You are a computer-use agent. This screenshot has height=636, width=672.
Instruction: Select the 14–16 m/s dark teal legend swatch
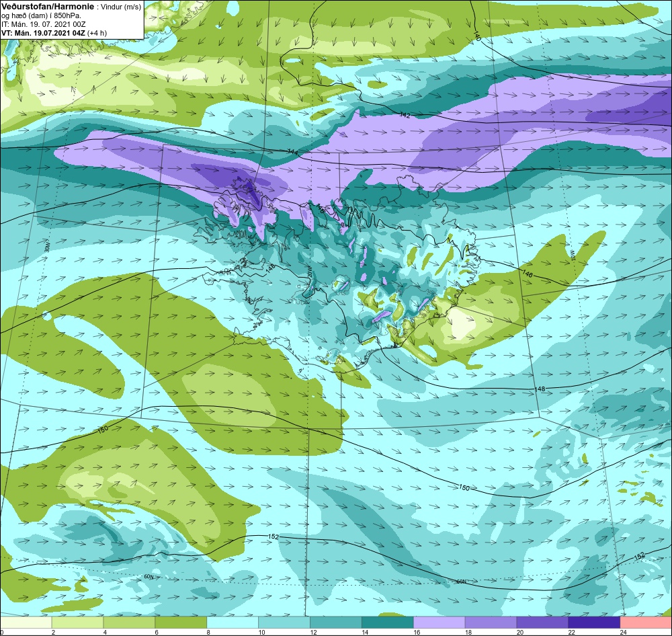click(x=388, y=623)
